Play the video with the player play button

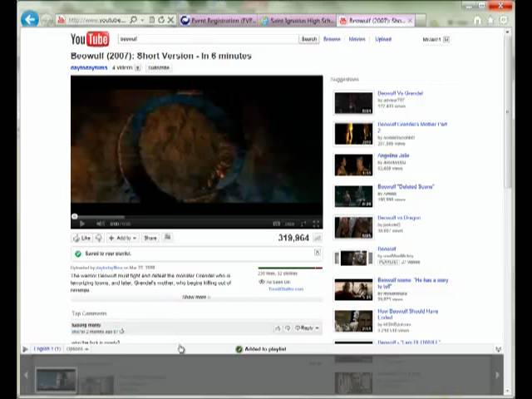(x=81, y=224)
